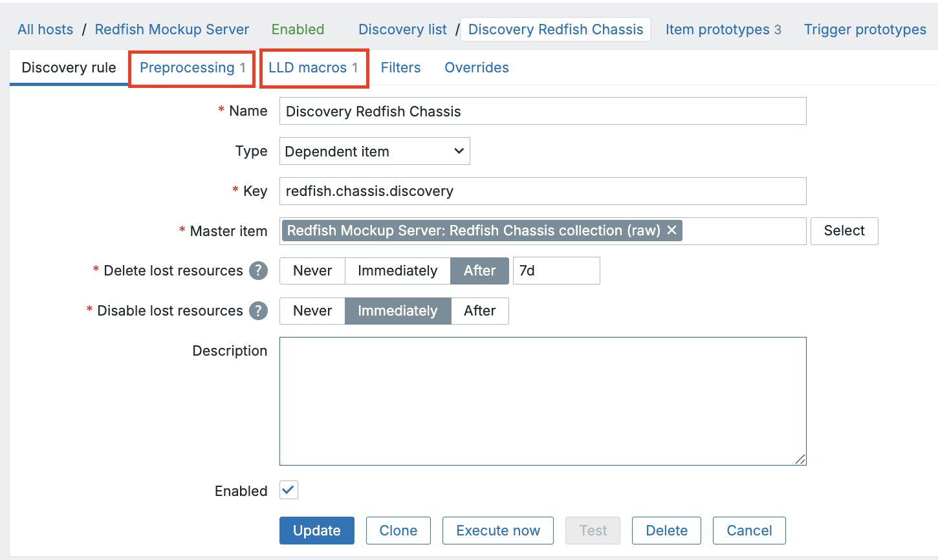Viewport: 938px width, 560px height.
Task: Open the Overrides tab
Action: coord(476,67)
